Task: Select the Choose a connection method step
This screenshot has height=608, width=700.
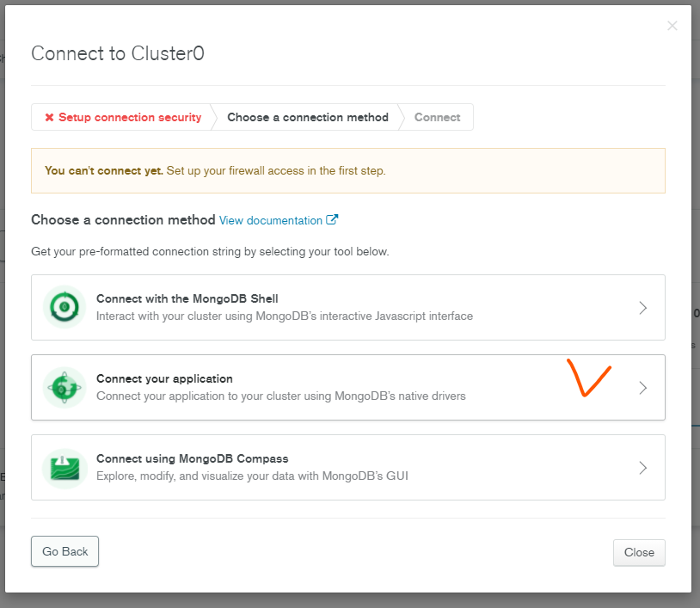Action: click(307, 118)
